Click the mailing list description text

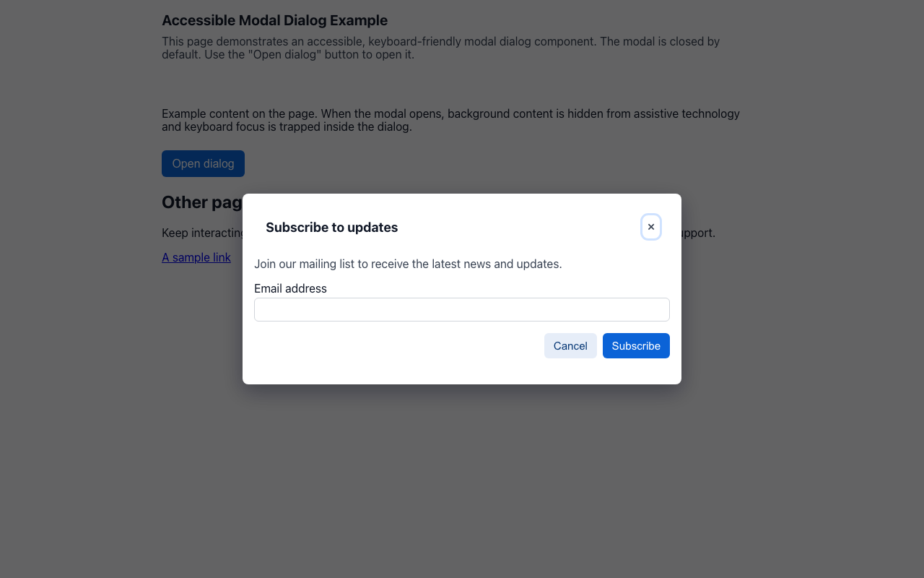coord(408,264)
